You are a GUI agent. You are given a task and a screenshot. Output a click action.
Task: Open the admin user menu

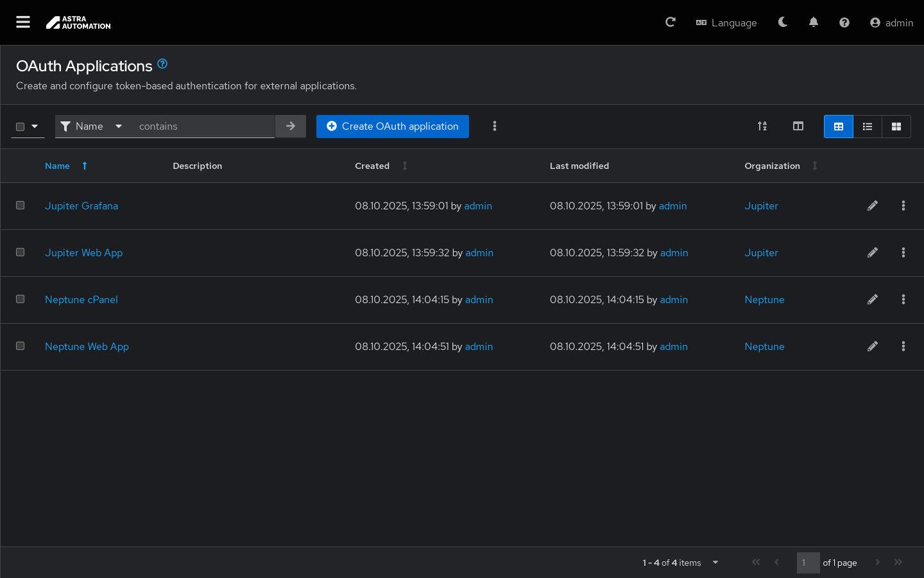coord(891,22)
